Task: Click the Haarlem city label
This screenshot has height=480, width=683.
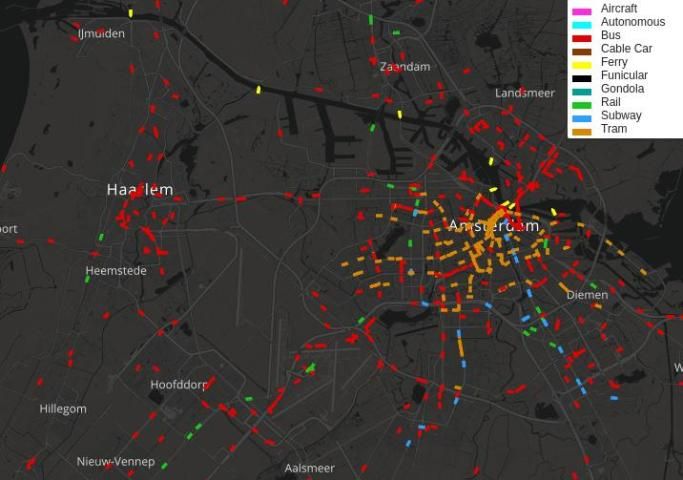Action: click(x=140, y=189)
